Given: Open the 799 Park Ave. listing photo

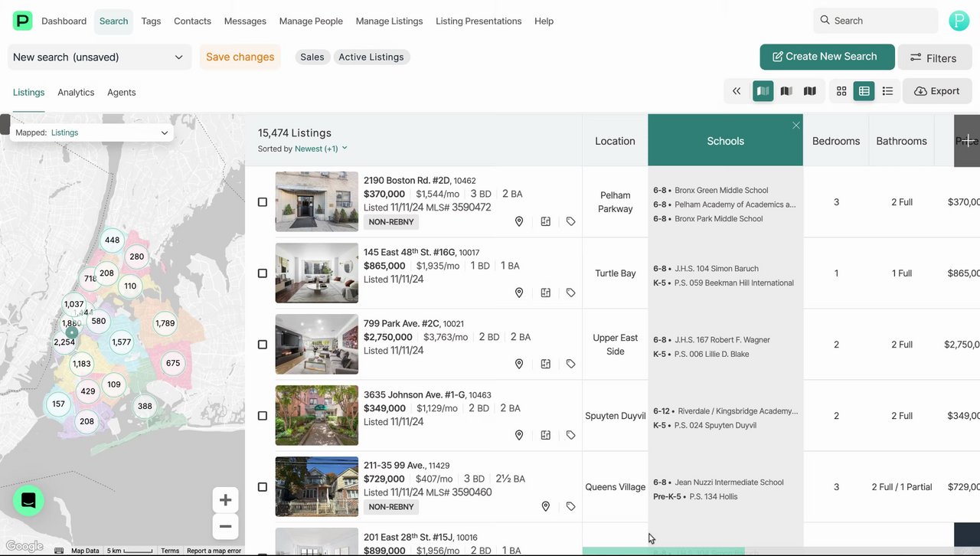Looking at the screenshot, I should (x=317, y=344).
